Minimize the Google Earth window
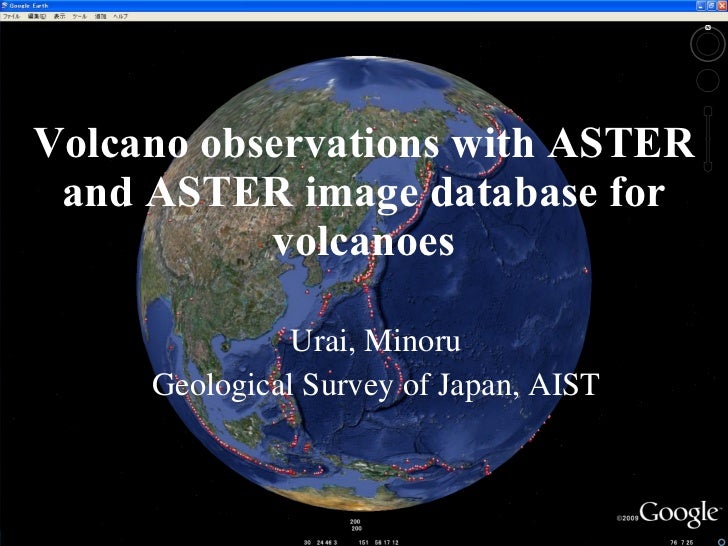Image resolution: width=728 pixels, height=546 pixels. [x=701, y=6]
